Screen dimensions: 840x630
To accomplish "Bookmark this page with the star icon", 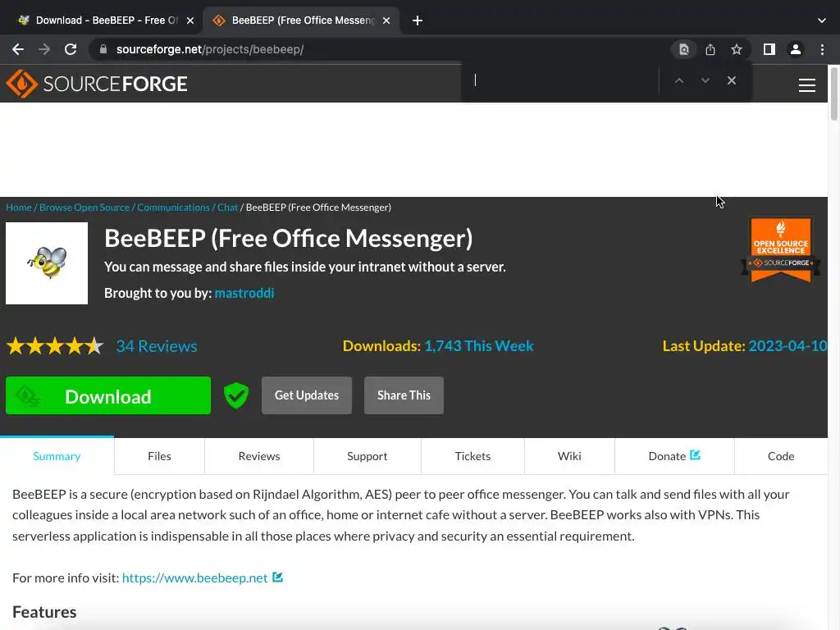I will pyautogui.click(x=737, y=49).
